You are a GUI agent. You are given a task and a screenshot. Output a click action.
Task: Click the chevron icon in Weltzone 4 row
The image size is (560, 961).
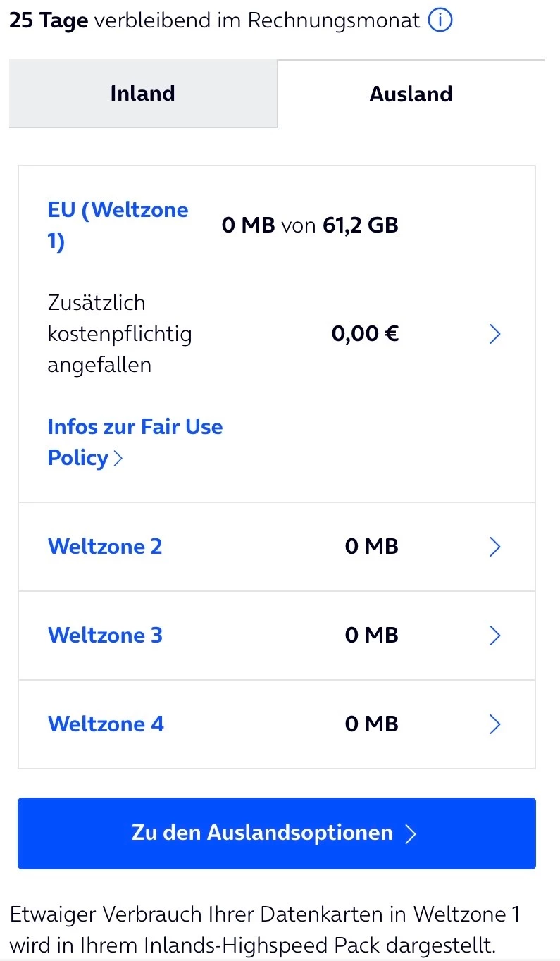(x=494, y=724)
